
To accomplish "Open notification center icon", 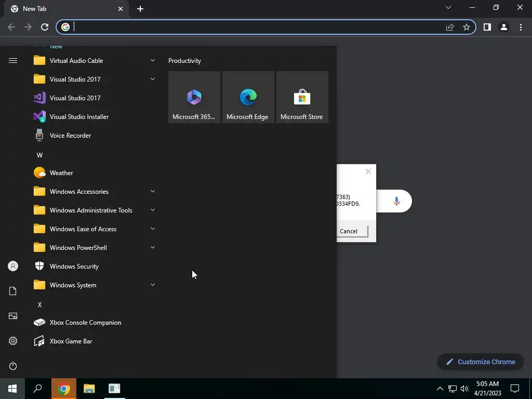I will [x=515, y=389].
